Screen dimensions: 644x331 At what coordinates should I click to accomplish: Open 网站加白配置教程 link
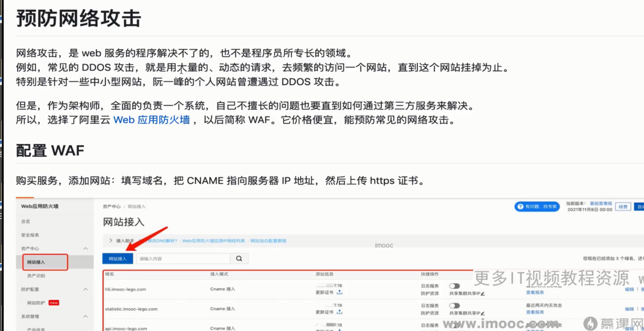pos(268,240)
